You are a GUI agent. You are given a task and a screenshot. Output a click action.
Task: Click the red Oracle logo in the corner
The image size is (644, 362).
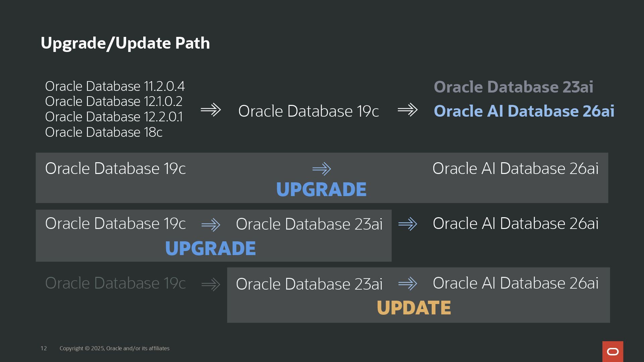pos(612,351)
